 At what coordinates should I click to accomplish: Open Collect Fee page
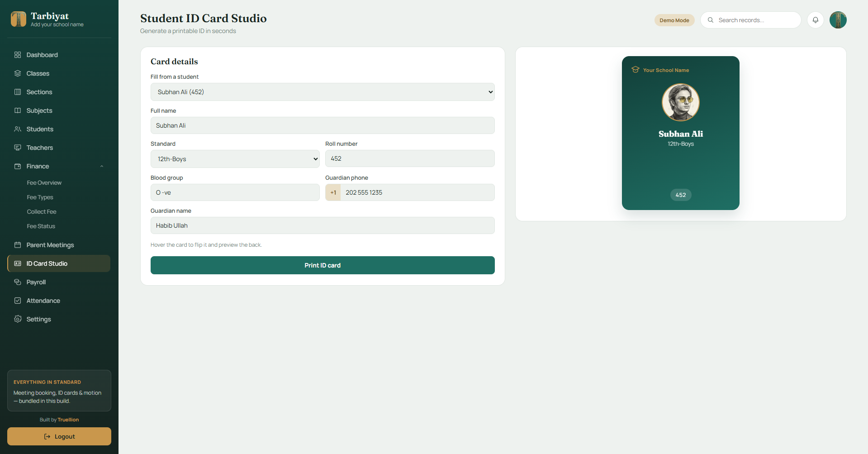click(42, 212)
